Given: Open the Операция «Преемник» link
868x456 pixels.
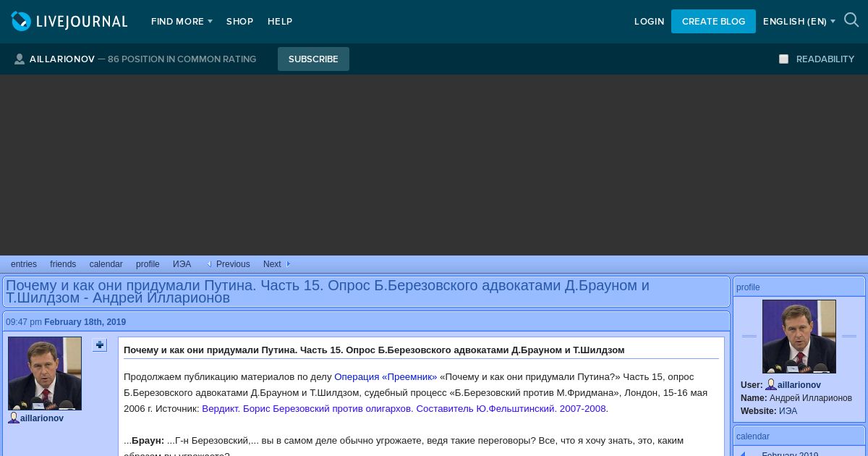Looking at the screenshot, I should coord(386,376).
